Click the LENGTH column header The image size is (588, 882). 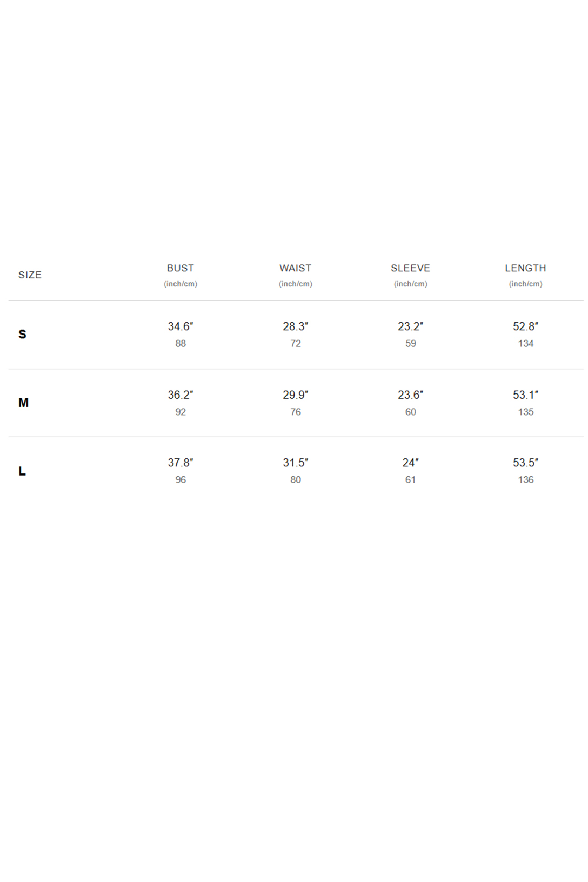(526, 268)
